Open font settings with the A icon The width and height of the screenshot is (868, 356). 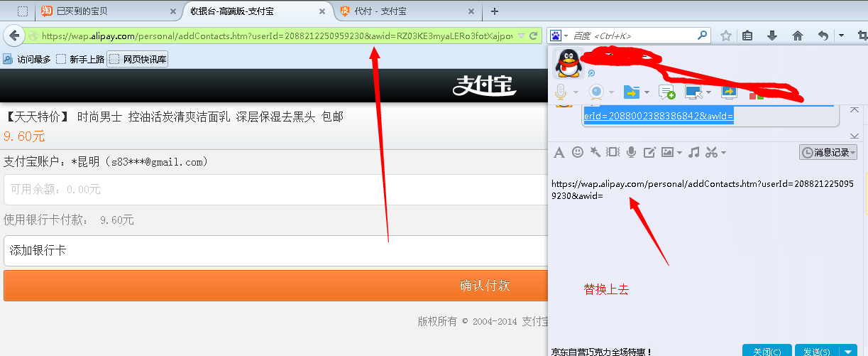click(x=559, y=152)
